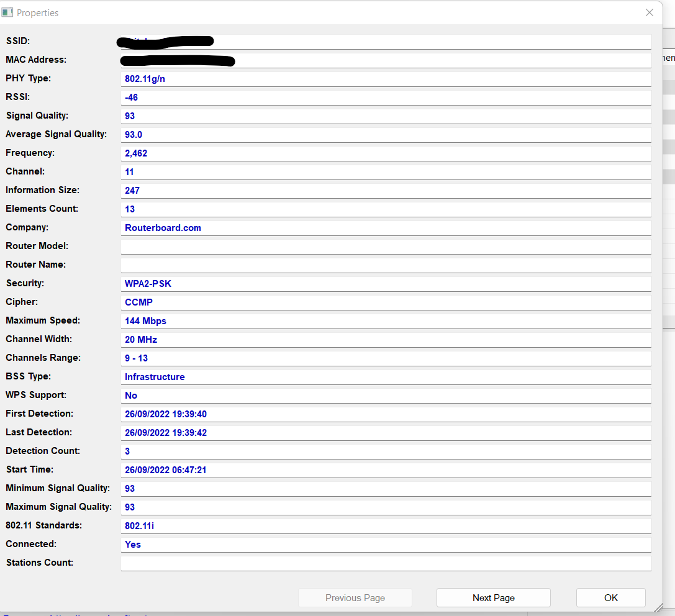Click the Properties dialog title bar icon
675x616 pixels.
point(9,12)
